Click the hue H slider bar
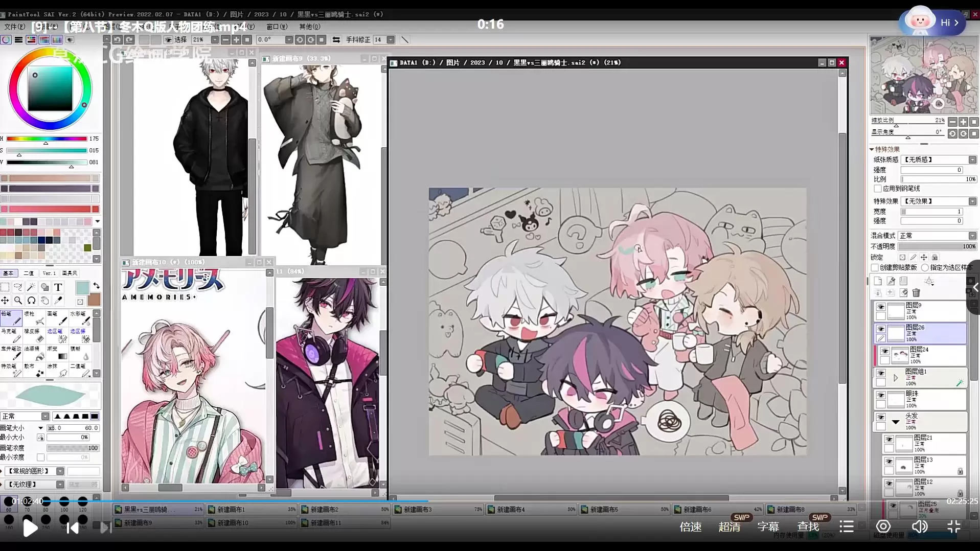980x551 pixels. point(47,139)
